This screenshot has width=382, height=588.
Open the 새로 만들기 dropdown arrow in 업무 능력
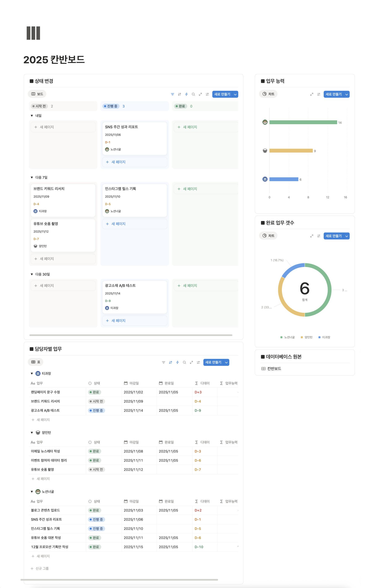point(346,94)
